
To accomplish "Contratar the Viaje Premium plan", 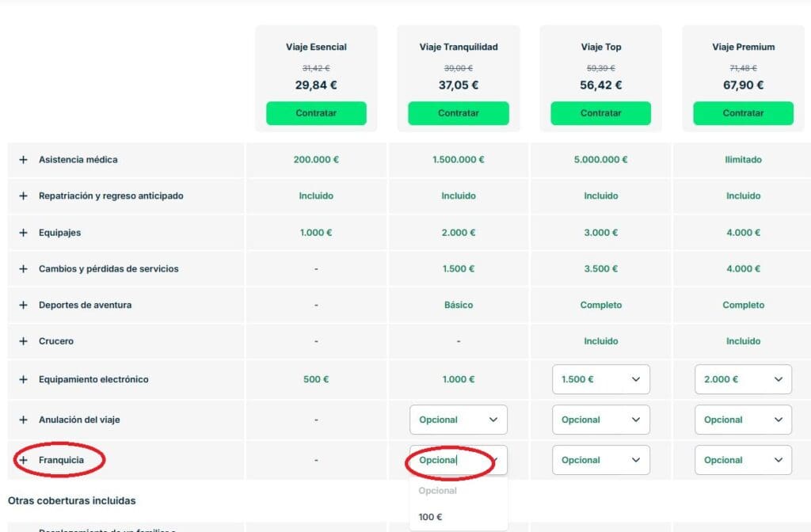I will coord(743,113).
